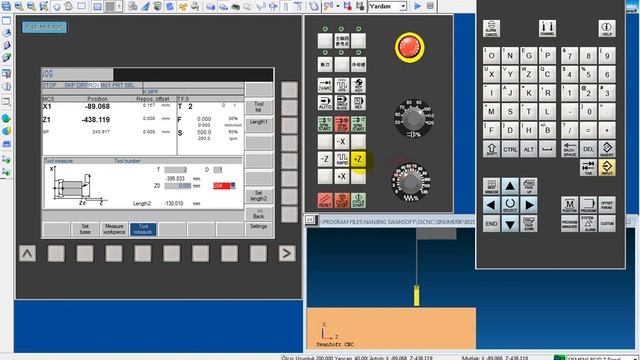Click the blue Play icon in the toolbar
Screen dimensions: 640x360
pos(417,6)
